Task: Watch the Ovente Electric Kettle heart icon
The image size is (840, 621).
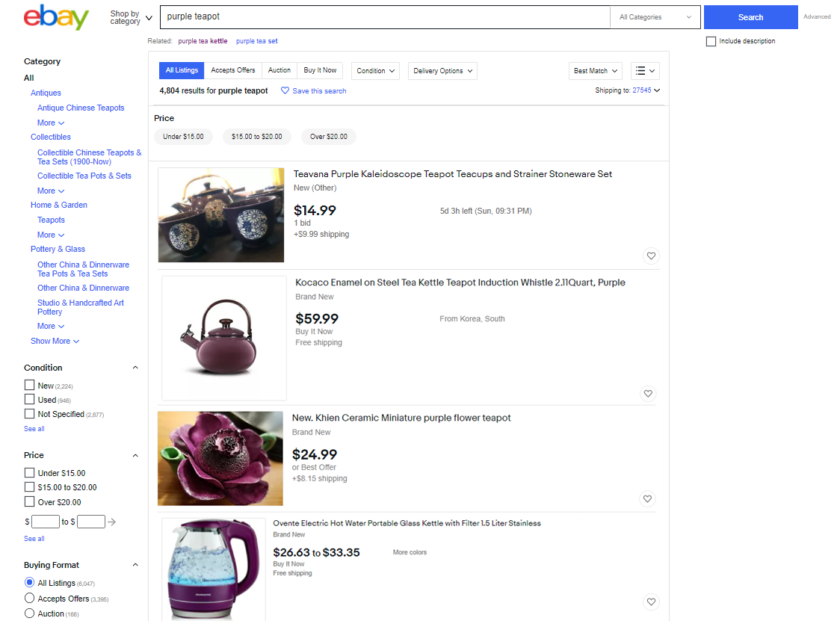Action: (x=651, y=602)
